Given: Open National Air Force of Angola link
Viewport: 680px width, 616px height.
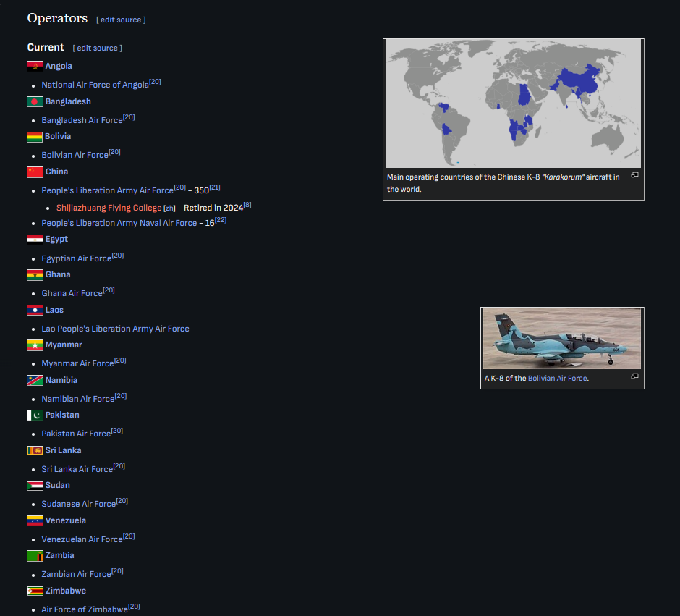Looking at the screenshot, I should [x=95, y=85].
